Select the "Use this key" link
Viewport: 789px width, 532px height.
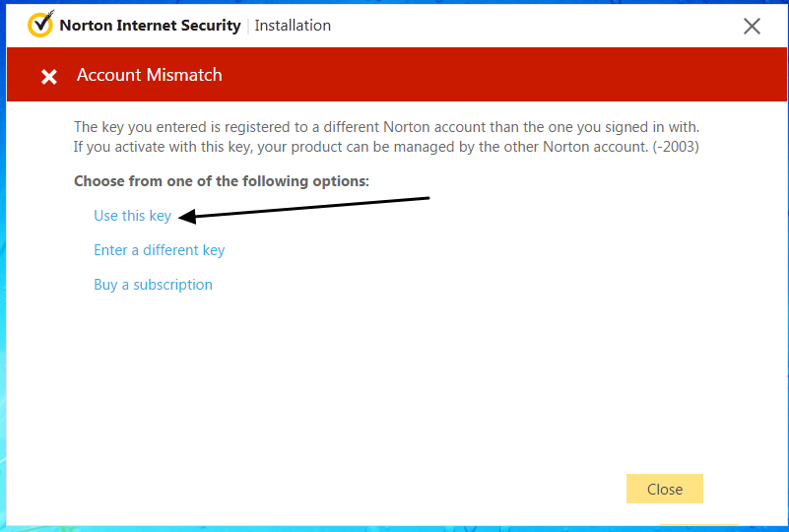pos(132,216)
